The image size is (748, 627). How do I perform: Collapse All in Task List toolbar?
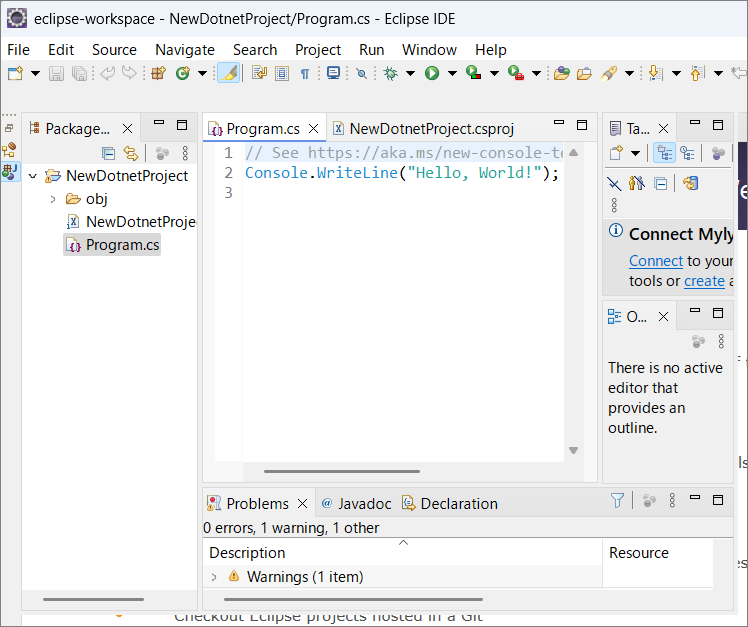661,183
